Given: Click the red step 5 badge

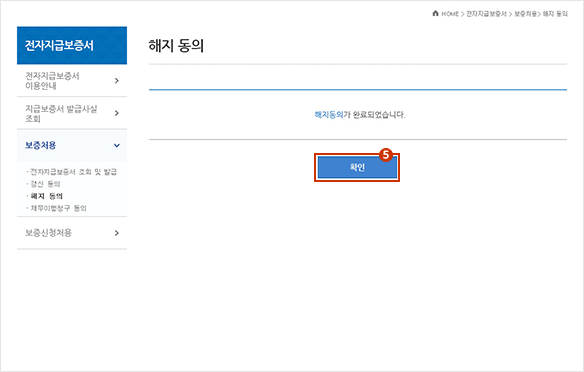Looking at the screenshot, I should [x=386, y=155].
